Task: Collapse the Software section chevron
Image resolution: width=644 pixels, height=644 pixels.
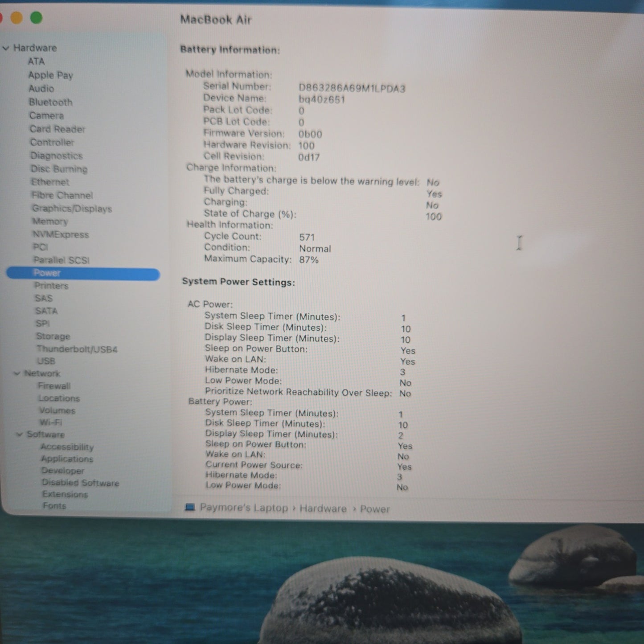Action: click(19, 435)
